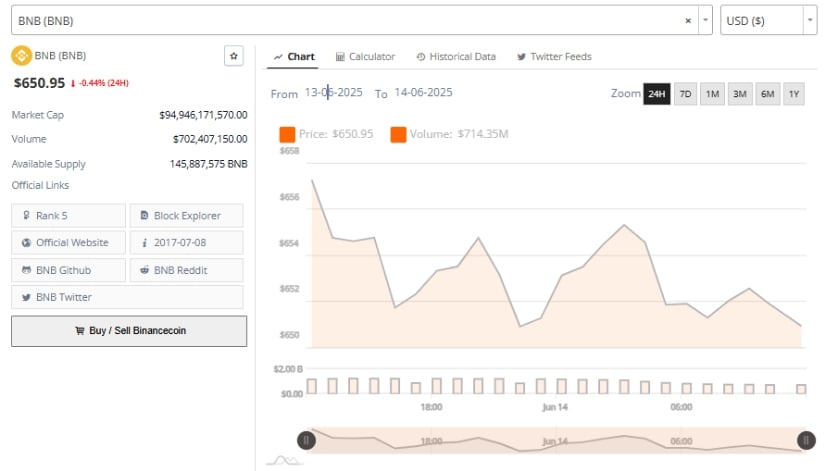
Task: Select the 7D zoom button
Action: click(685, 94)
